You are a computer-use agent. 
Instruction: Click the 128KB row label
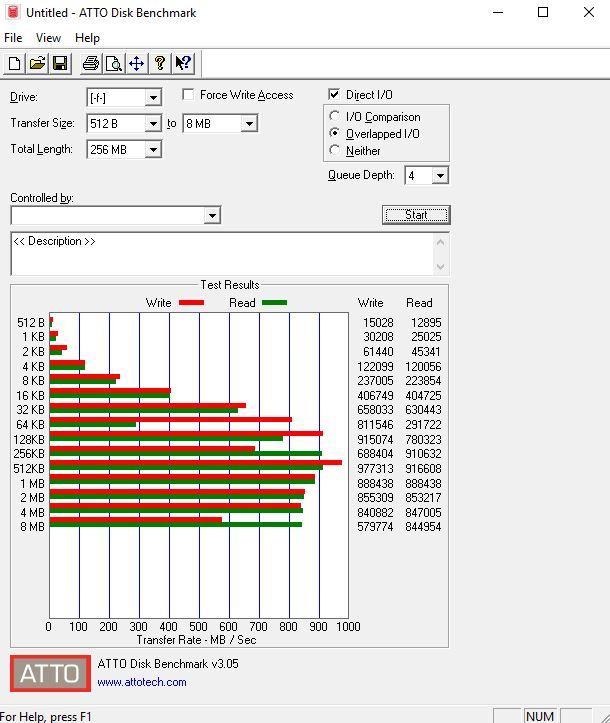29,439
